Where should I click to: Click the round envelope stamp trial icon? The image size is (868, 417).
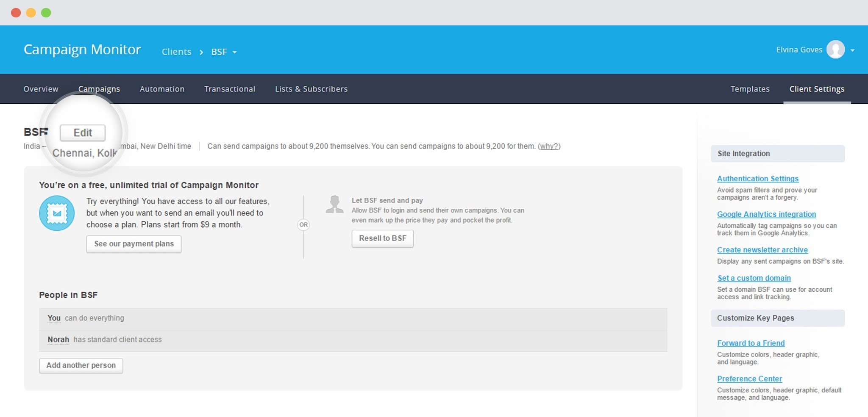click(x=57, y=213)
